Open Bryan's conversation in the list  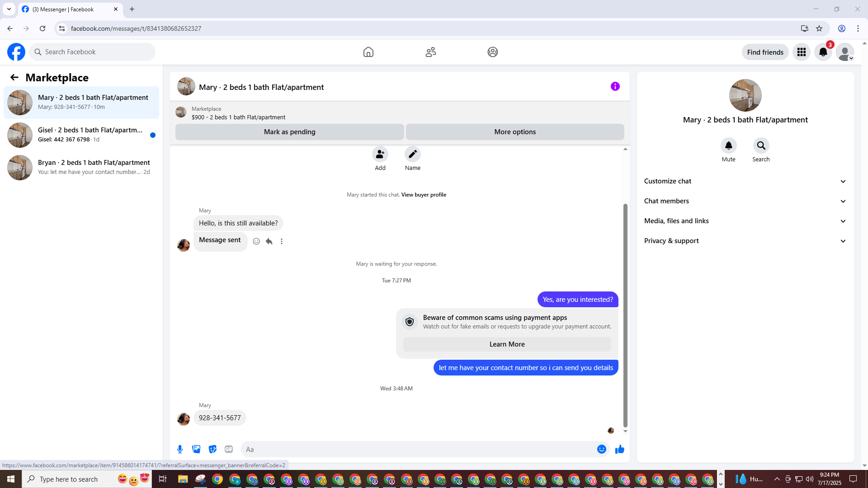[81, 168]
